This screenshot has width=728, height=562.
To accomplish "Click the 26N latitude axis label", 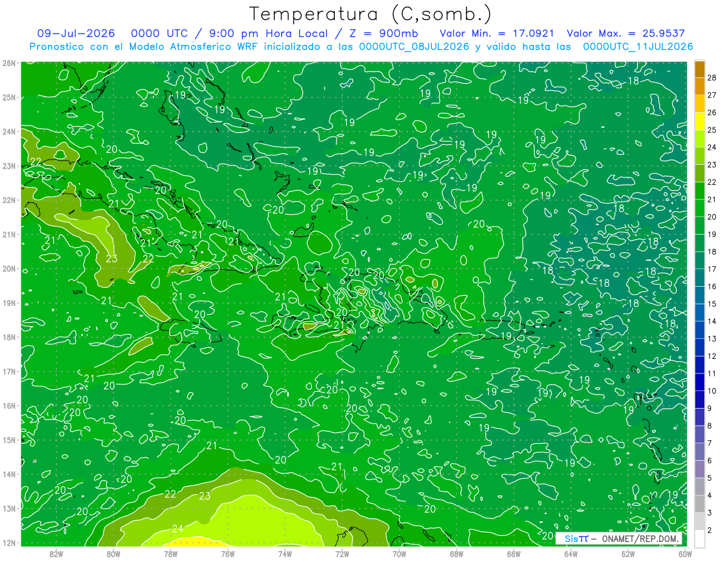I will 8,63.
